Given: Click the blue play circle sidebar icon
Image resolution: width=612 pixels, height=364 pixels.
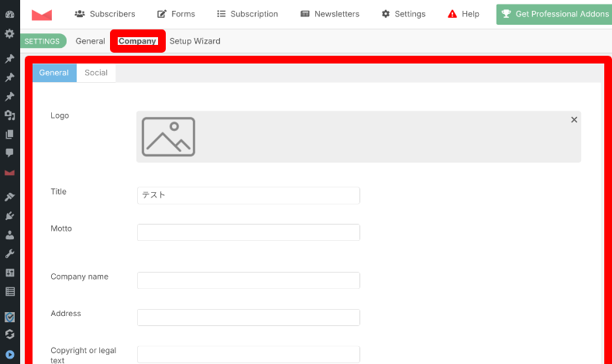Looking at the screenshot, I should click(x=10, y=354).
